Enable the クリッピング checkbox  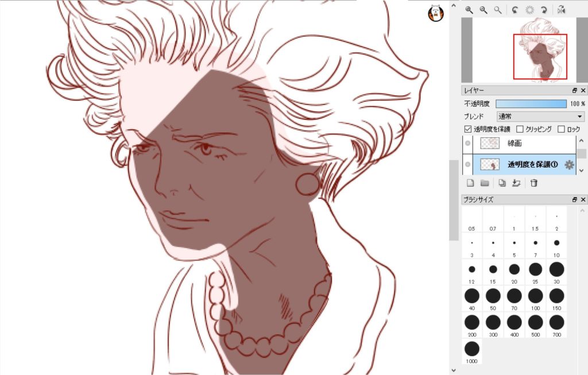click(520, 129)
